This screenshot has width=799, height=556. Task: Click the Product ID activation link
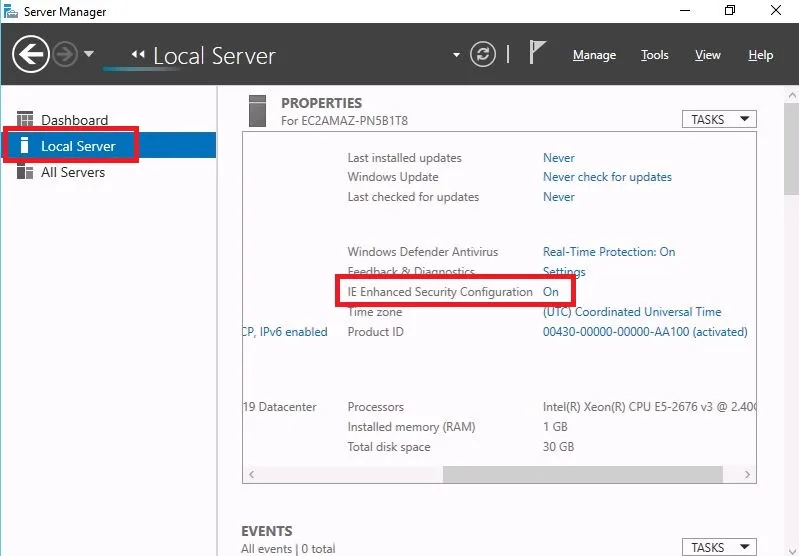[x=644, y=332]
